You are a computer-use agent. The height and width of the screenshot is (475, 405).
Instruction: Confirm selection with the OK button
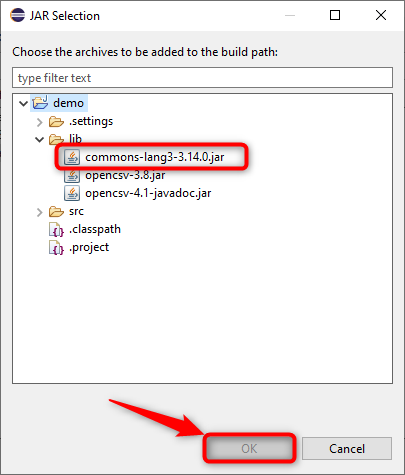(x=249, y=448)
